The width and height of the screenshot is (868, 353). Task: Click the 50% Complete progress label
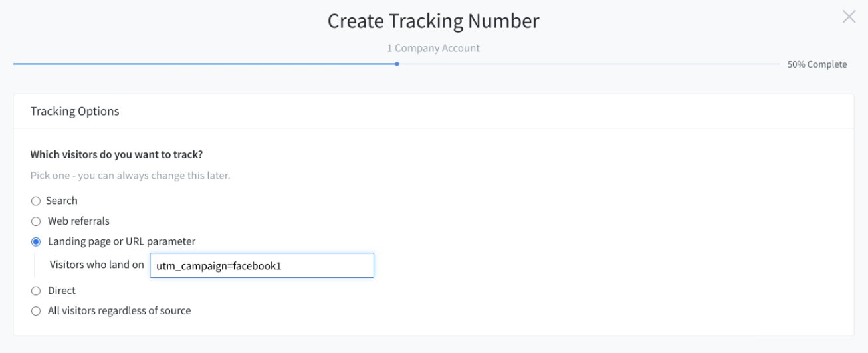coord(817,64)
